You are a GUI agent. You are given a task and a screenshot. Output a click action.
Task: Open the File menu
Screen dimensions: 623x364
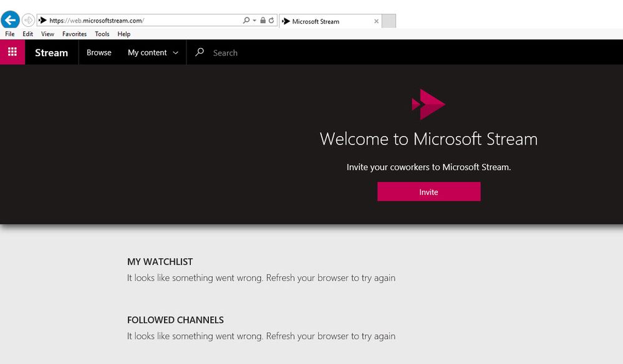(x=10, y=34)
